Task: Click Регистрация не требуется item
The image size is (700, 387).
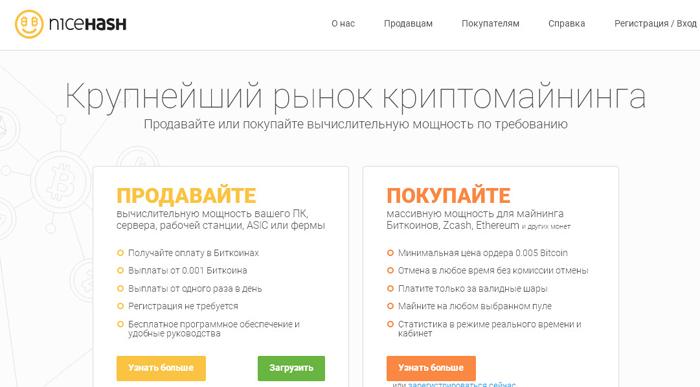Action: pos(183,306)
